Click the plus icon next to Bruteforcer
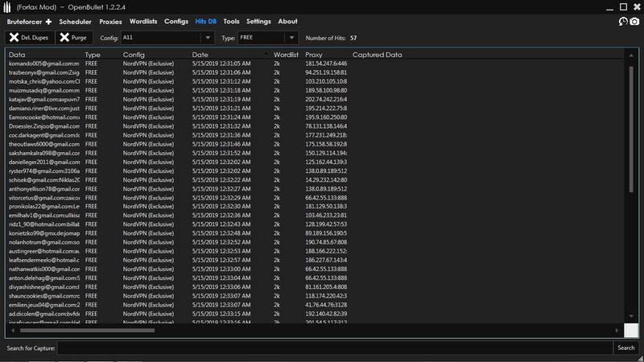The image size is (644, 362). (48, 22)
